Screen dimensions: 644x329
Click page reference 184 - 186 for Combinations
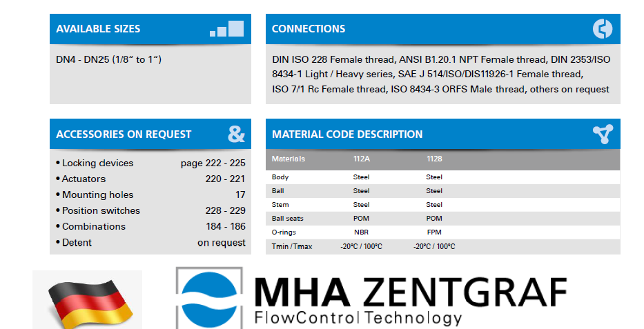pos(225,227)
